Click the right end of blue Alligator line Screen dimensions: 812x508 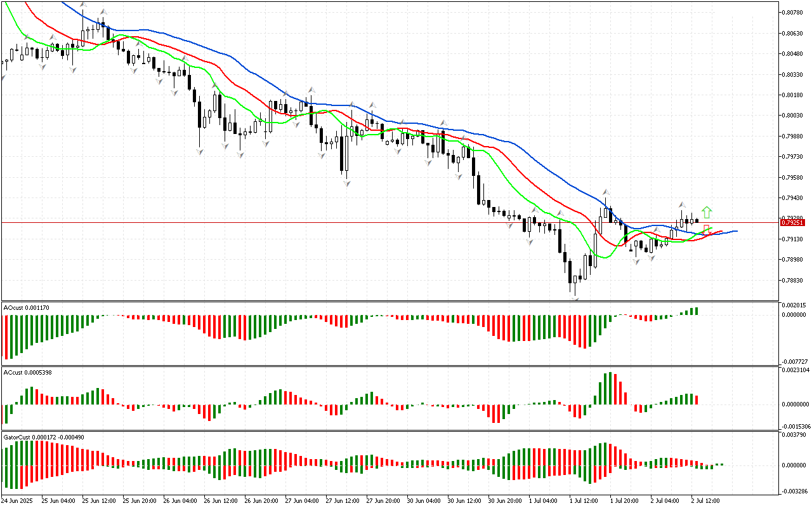coord(736,231)
